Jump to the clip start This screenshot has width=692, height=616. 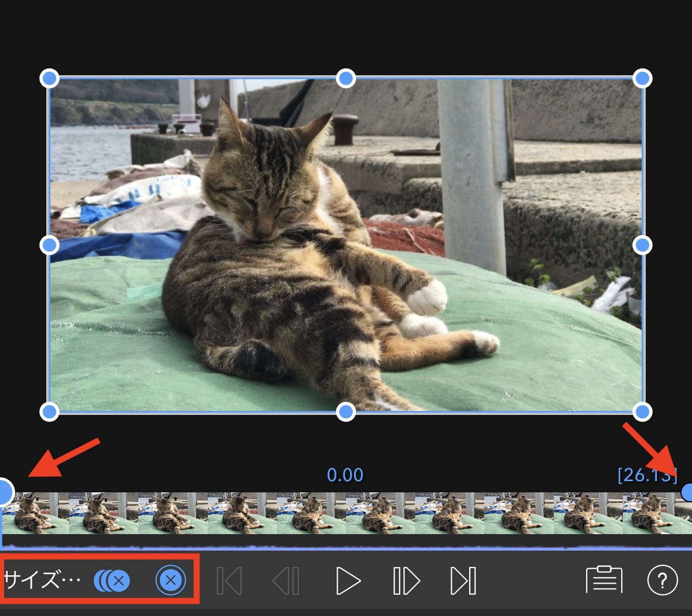[x=229, y=581]
